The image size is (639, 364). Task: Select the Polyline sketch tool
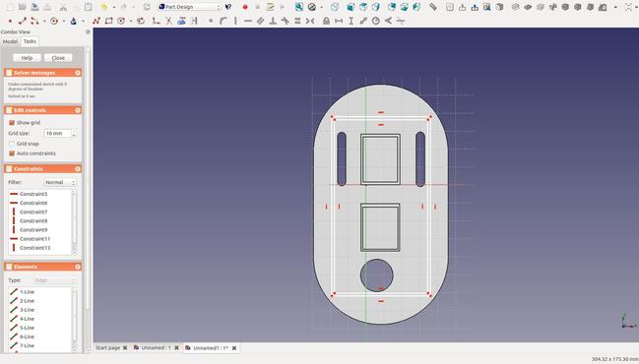(x=96, y=21)
